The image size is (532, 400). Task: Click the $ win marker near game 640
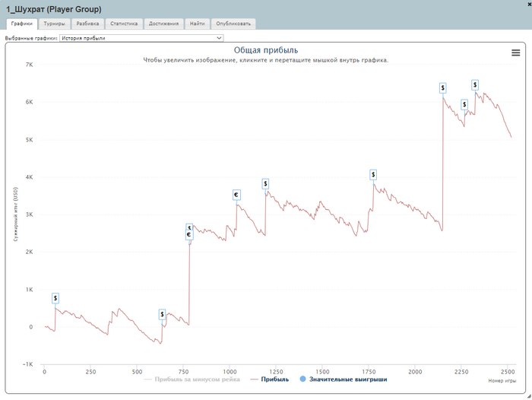point(162,314)
